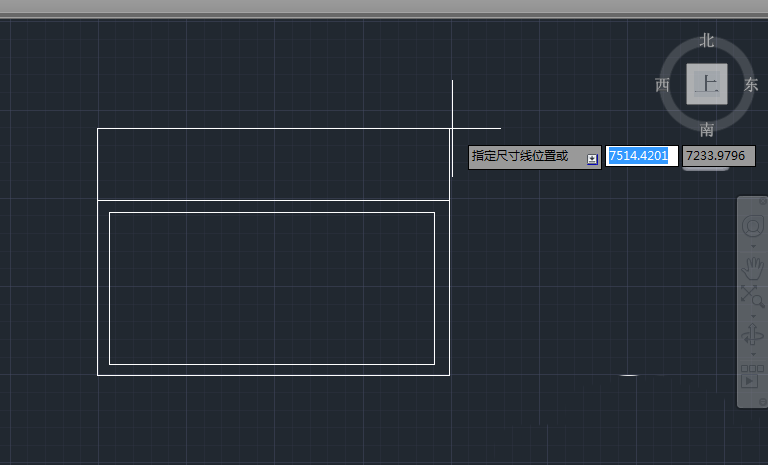Screen dimensions: 768x465
Task: Click the 东 direction on the ViewCube
Action: (x=751, y=85)
